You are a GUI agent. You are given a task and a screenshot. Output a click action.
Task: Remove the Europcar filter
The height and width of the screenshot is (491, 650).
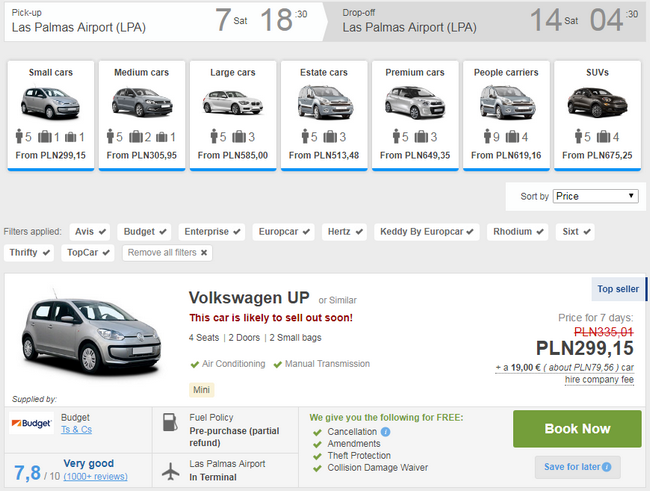pos(284,232)
